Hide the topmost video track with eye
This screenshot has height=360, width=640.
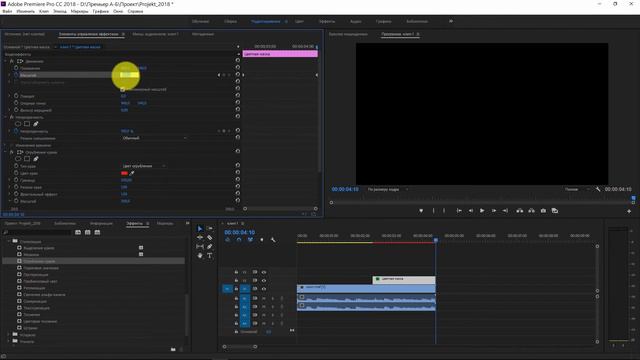click(264, 272)
